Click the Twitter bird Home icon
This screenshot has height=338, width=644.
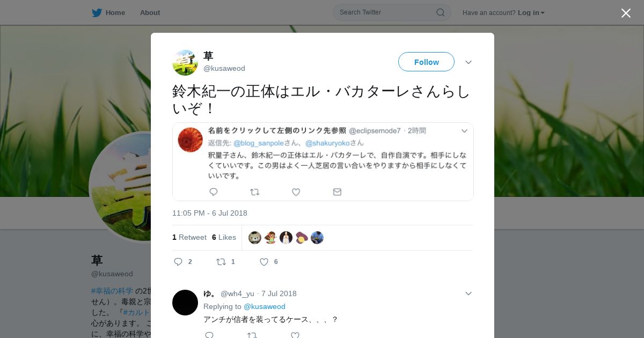coord(97,13)
